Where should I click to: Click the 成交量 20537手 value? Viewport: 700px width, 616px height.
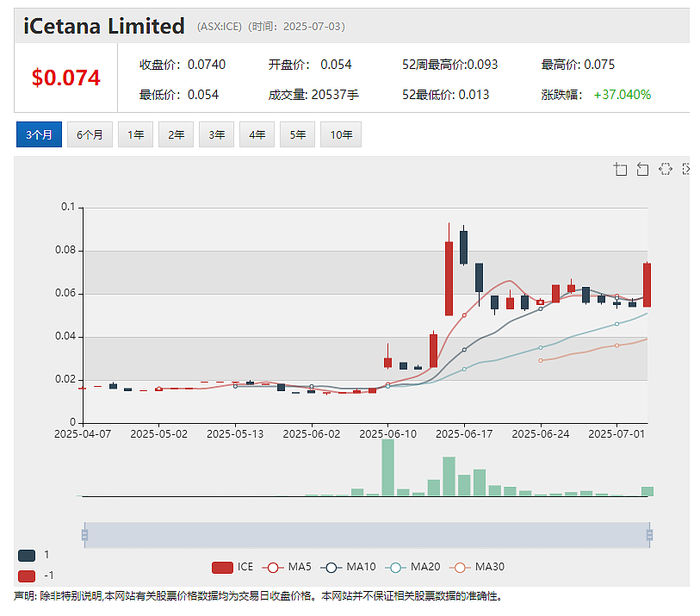(x=313, y=95)
